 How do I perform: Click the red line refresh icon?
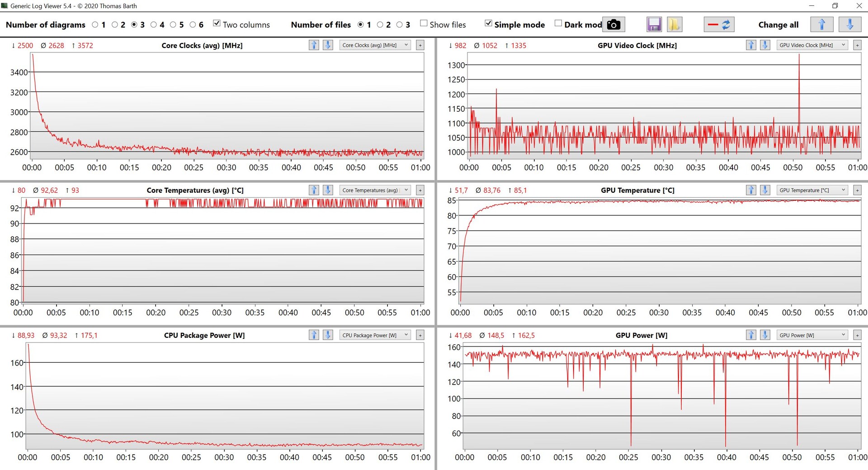(719, 24)
